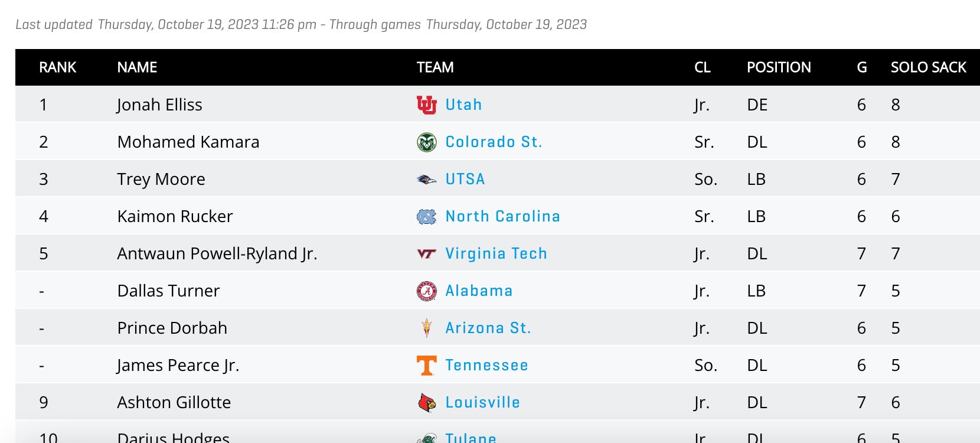980x443 pixels.
Task: Select the Jonah Elliss player name
Action: tap(159, 105)
